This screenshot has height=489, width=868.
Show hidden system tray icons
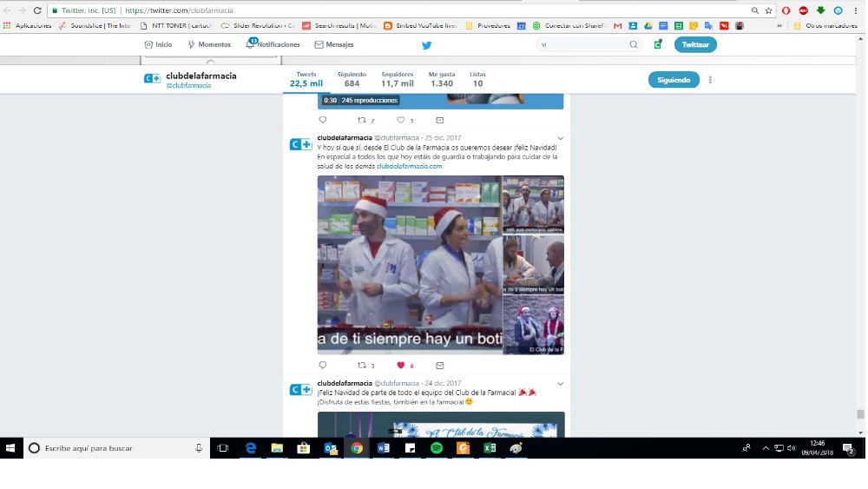point(766,448)
